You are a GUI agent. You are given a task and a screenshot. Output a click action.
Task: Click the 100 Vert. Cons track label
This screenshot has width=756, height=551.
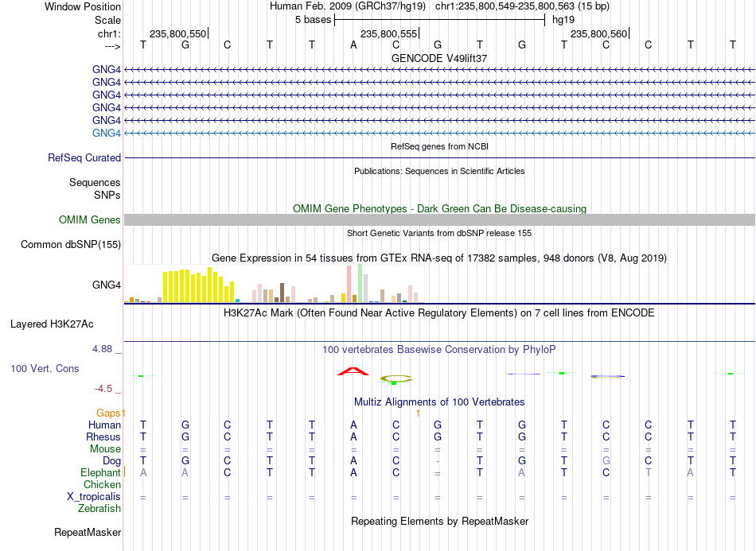45,368
